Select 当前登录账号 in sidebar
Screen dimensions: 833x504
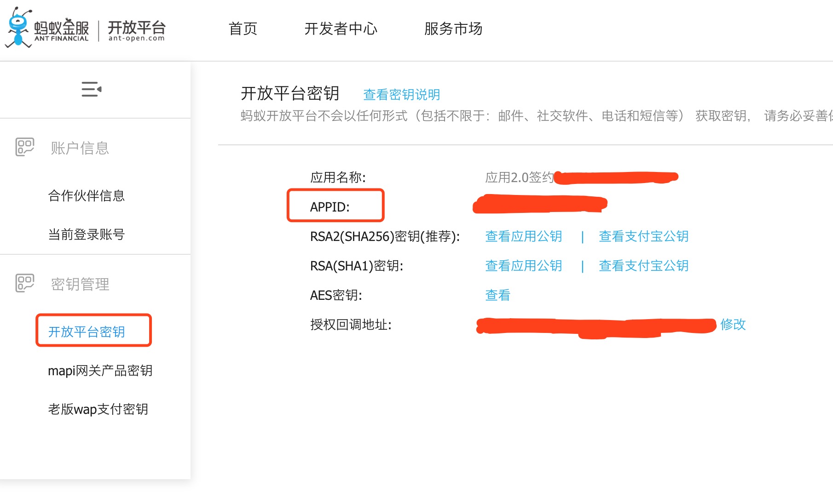coord(87,234)
